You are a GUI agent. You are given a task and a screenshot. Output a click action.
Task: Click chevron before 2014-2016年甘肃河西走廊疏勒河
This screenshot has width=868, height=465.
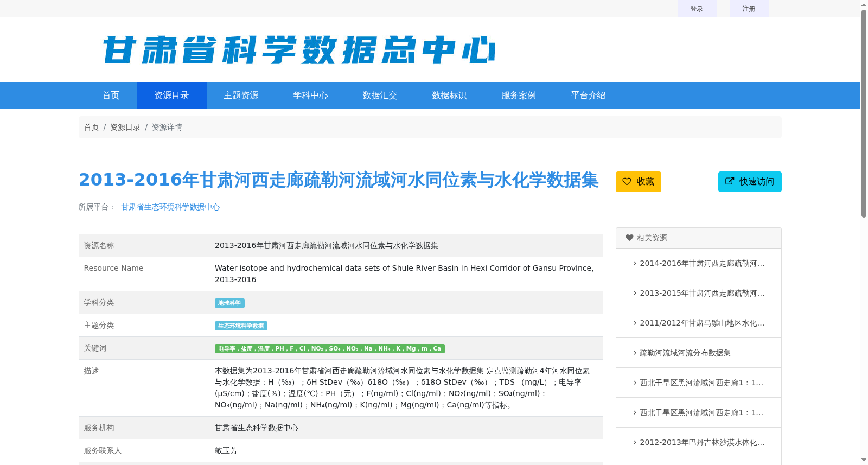(635, 263)
